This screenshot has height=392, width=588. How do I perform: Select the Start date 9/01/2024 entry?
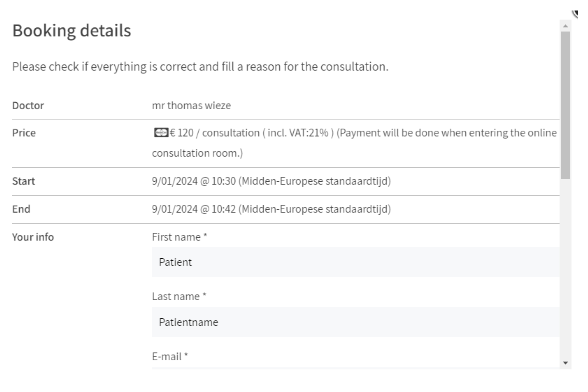(272, 181)
